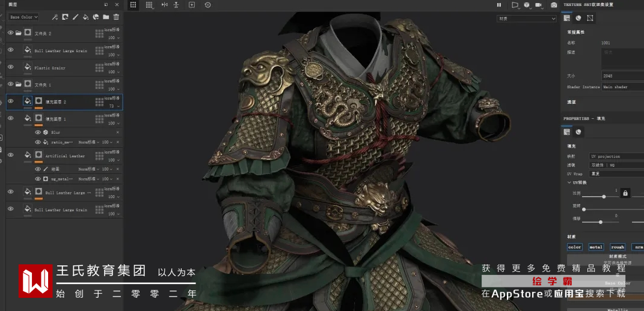Add a fill layer with the bucket icon
This screenshot has height=311, width=644.
click(x=85, y=17)
